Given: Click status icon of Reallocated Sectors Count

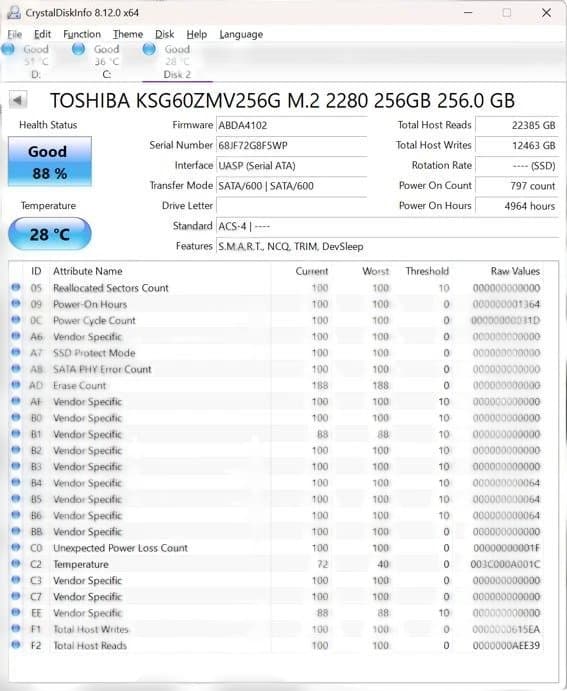Looking at the screenshot, I should [x=16, y=287].
